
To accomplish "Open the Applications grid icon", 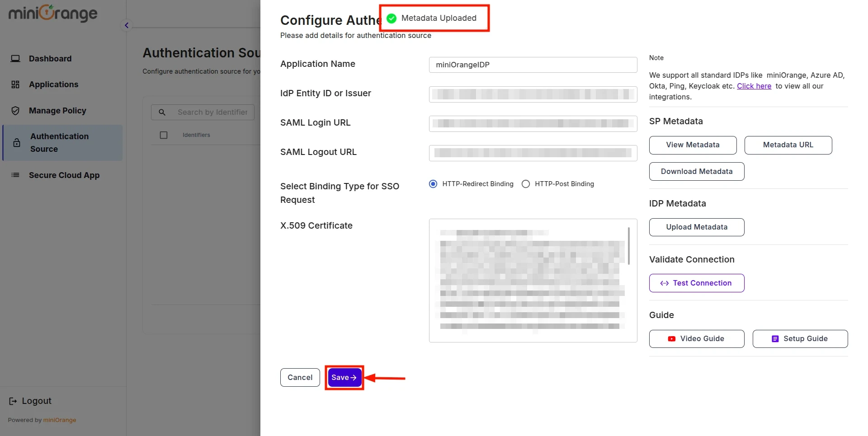I will pyautogui.click(x=15, y=84).
